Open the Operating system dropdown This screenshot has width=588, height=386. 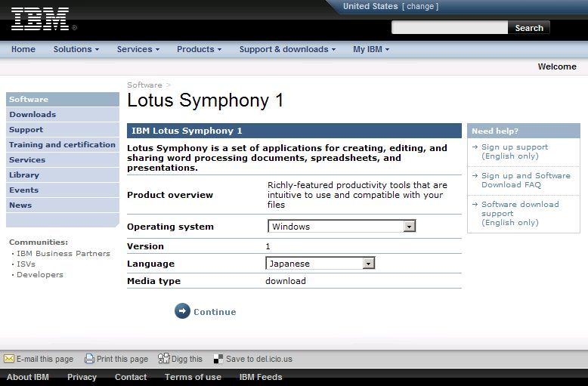point(342,226)
